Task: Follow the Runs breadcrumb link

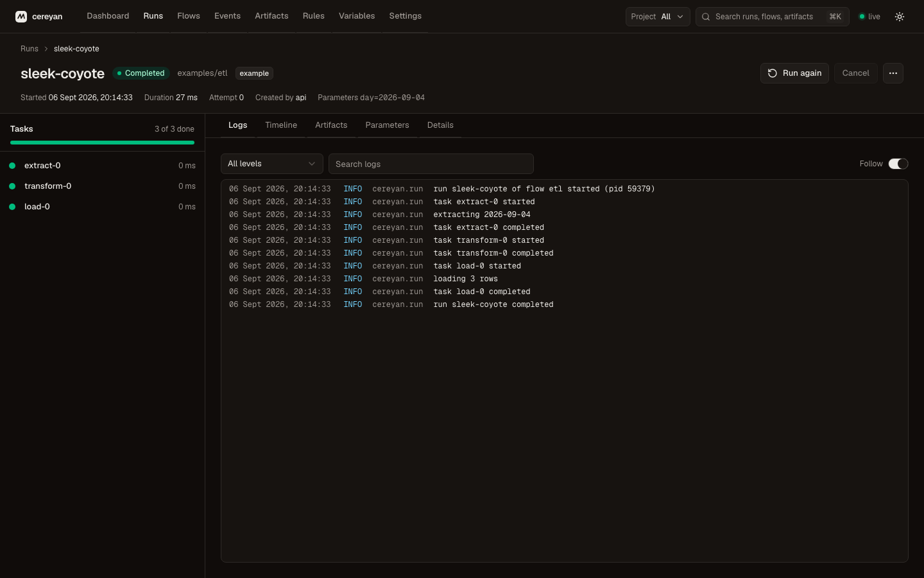Action: pyautogui.click(x=30, y=49)
